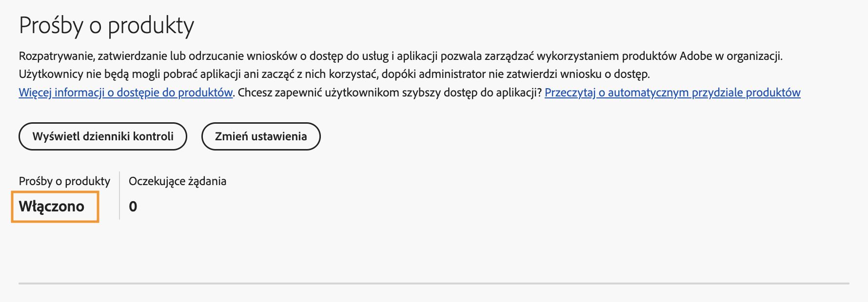Click the Prośby o produkty status label
This screenshot has height=302, width=868.
point(64,181)
